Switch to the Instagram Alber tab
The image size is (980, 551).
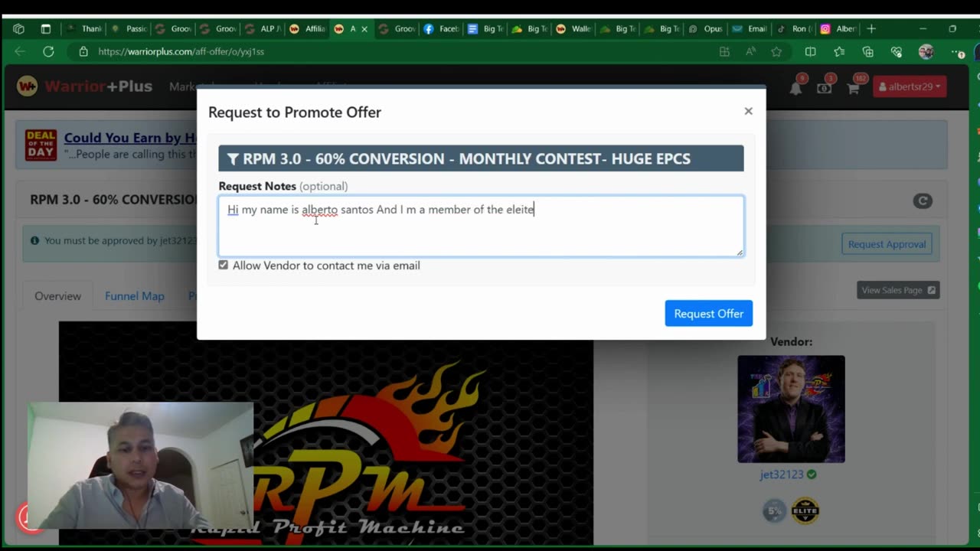click(x=838, y=29)
